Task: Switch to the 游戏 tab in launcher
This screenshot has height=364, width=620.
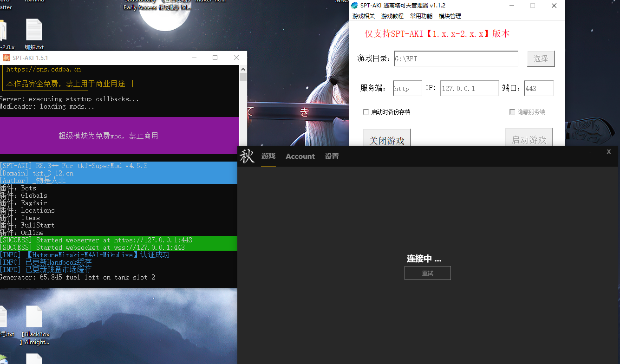Action: 268,156
